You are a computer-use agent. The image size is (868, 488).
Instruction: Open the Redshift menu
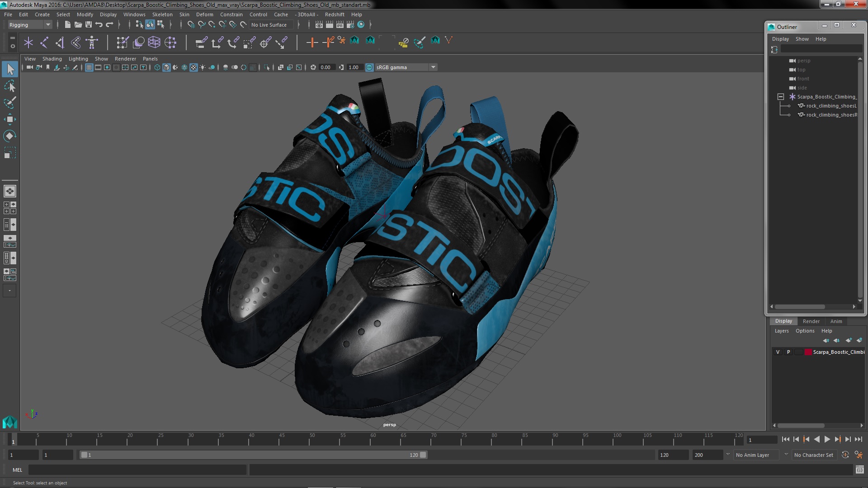point(335,14)
